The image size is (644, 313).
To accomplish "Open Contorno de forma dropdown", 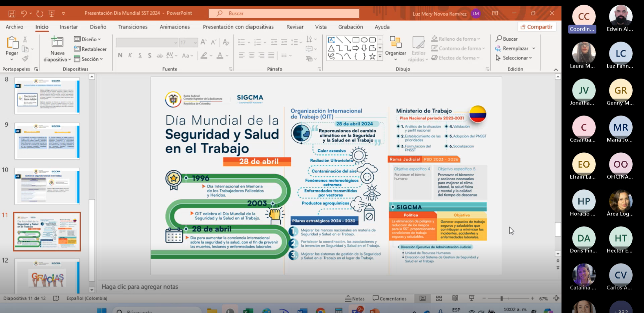I will 458,48.
